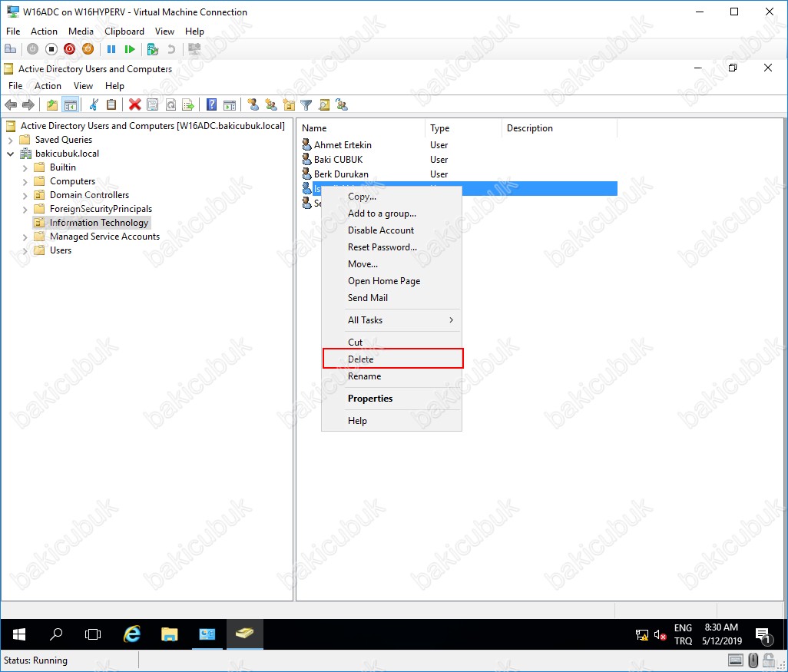The width and height of the screenshot is (788, 672).
Task: Select Disable Account in context menu
Action: coord(392,230)
